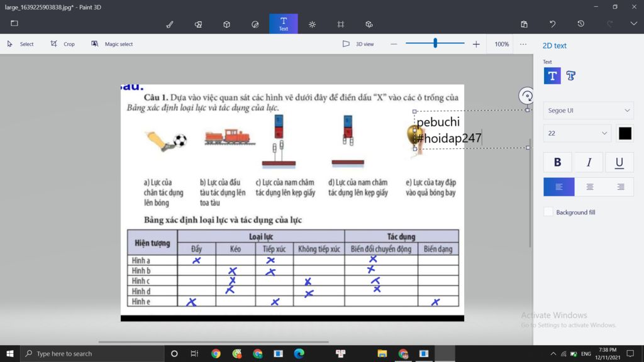
Task: Click the zoom slider handle
Action: click(435, 43)
